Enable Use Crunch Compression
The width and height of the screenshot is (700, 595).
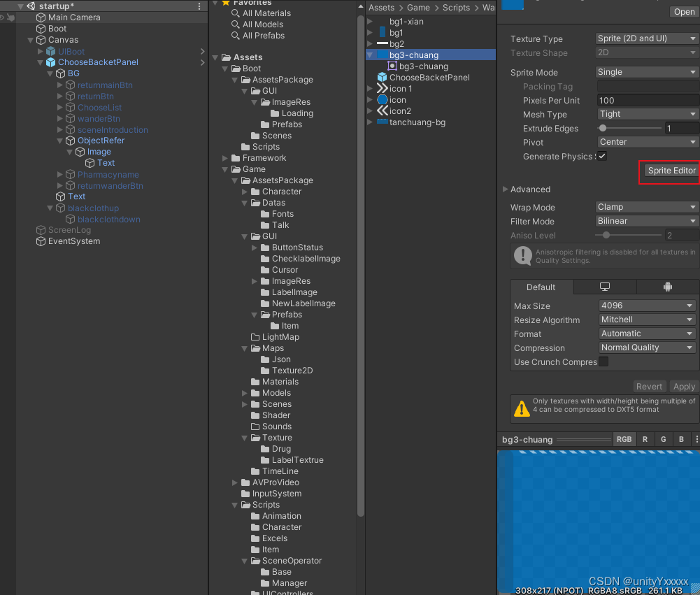(x=608, y=361)
